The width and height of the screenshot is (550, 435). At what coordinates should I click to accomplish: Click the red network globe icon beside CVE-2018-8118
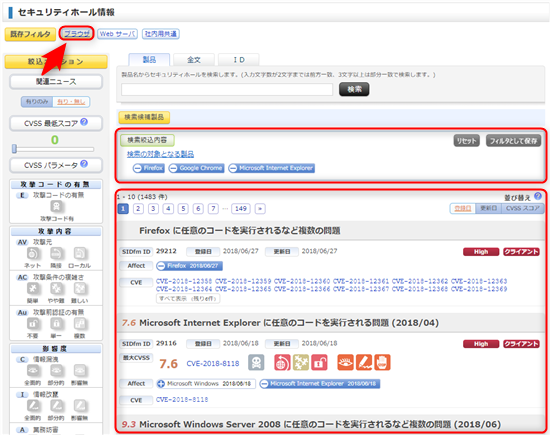click(x=282, y=362)
